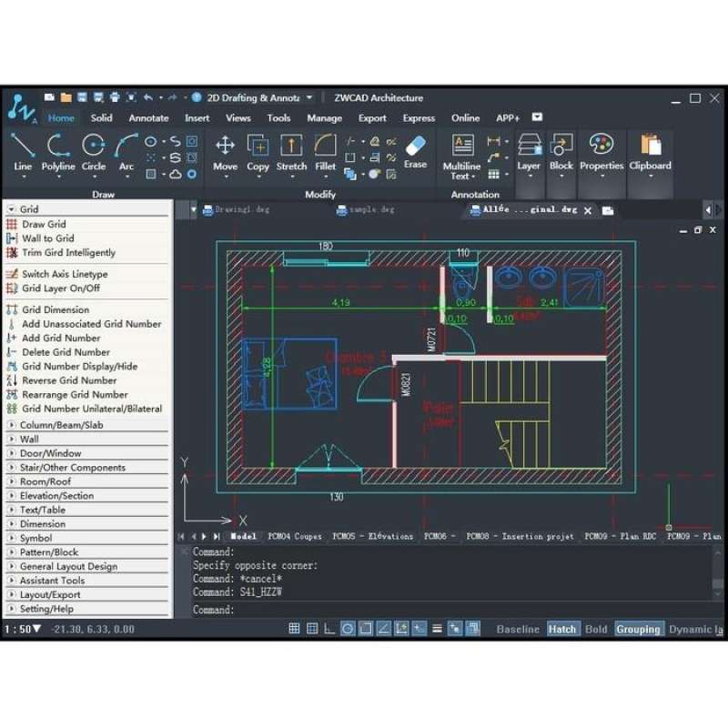Toggle Grouping in the status bar
728x728 pixels.
[639, 628]
